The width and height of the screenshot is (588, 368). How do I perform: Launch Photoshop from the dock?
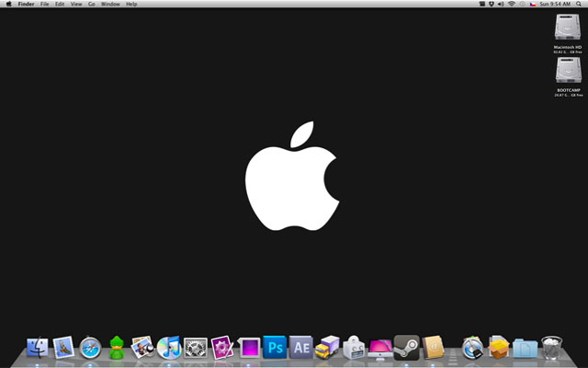[275, 347]
